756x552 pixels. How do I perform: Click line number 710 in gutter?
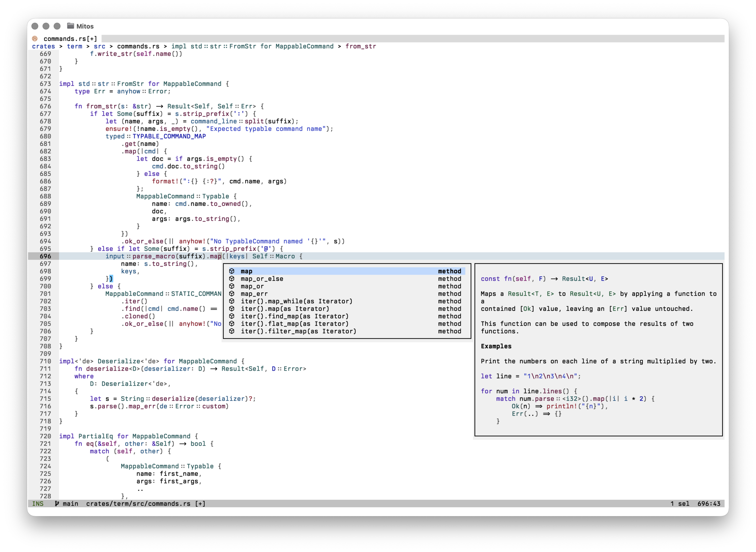[x=45, y=361]
